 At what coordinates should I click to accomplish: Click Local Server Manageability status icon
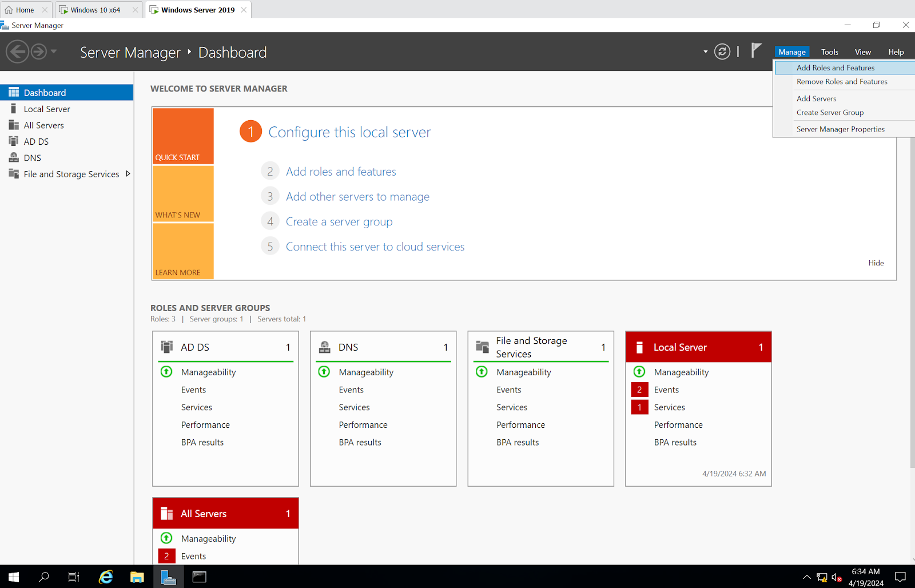pos(639,372)
